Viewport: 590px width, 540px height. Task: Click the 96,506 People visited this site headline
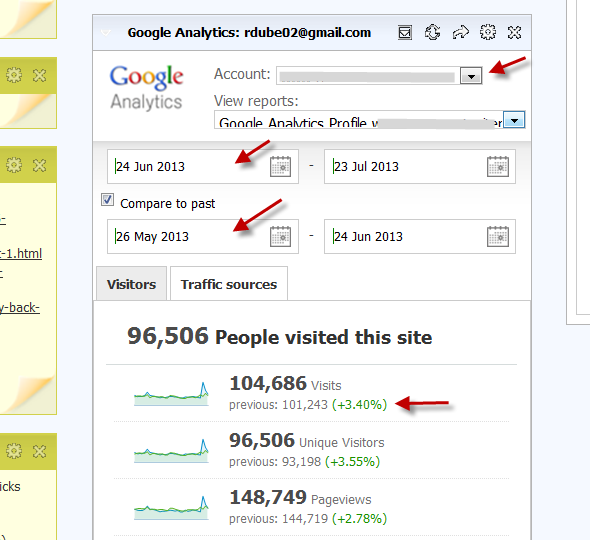coord(280,336)
